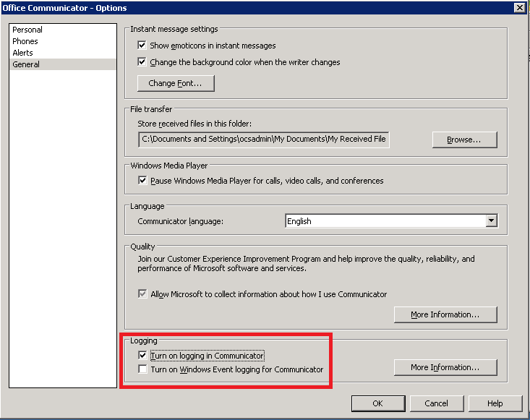This screenshot has width=530, height=420.
Task: Click the English language combo box
Action: 391,221
